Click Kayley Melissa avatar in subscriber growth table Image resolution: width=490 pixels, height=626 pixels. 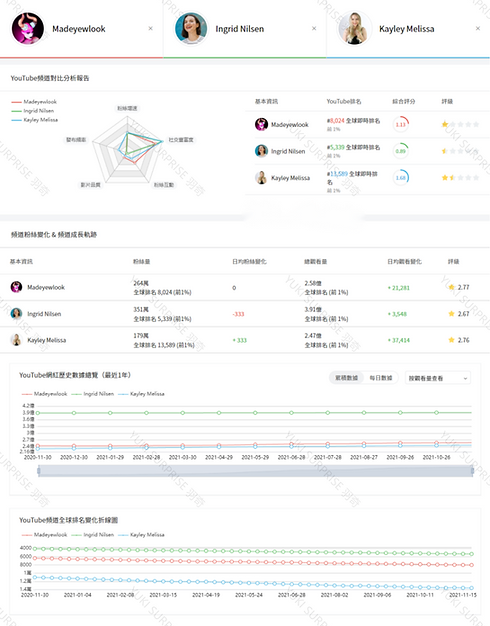[x=16, y=340]
